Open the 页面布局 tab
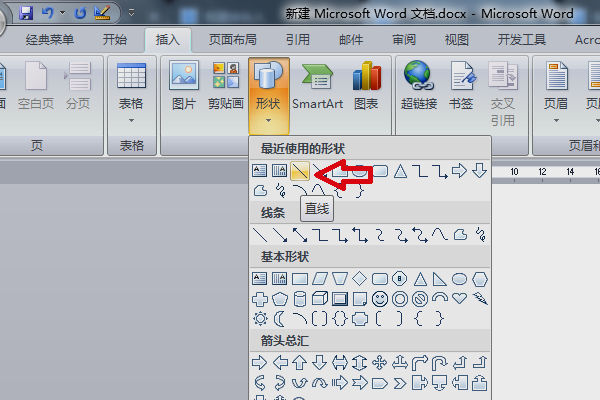 tap(233, 40)
